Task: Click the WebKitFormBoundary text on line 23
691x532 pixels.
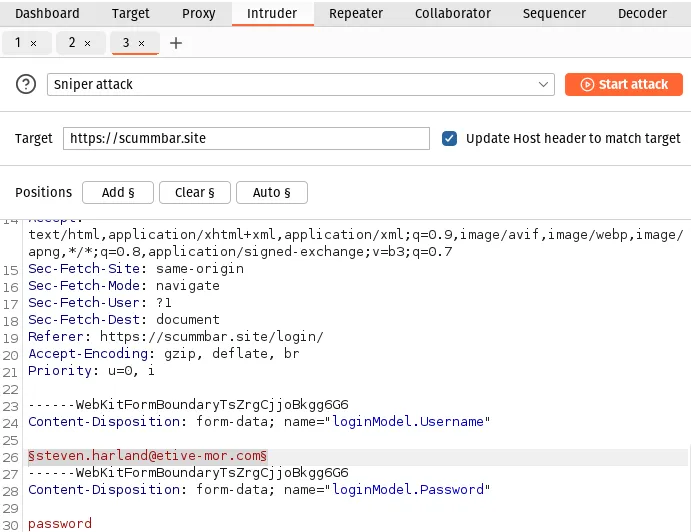Action: pos(188,404)
